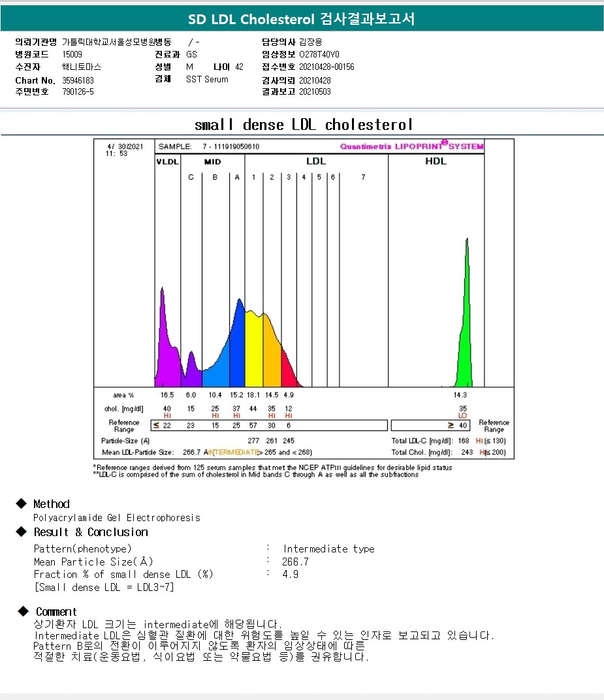Select hospital name '가톨릭대학교서울성모병원병동'
Screen dimensions: 604x700
point(116,42)
